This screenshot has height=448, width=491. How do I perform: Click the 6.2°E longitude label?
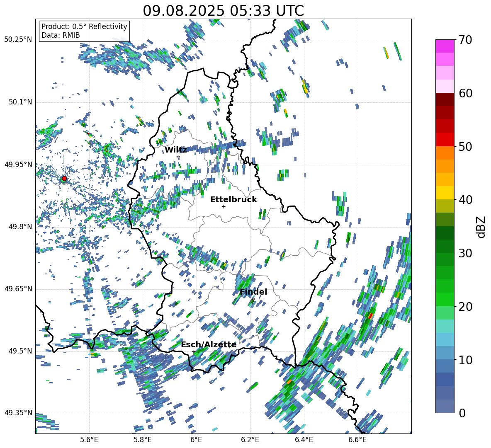[x=250, y=440]
